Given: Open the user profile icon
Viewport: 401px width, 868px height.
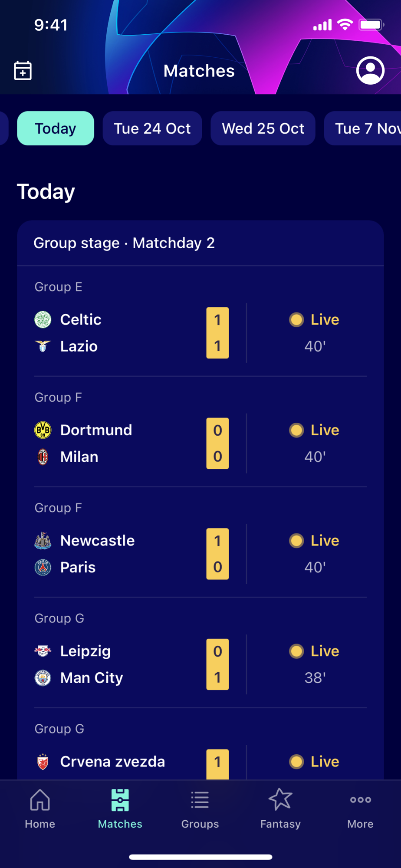Looking at the screenshot, I should coord(370,70).
